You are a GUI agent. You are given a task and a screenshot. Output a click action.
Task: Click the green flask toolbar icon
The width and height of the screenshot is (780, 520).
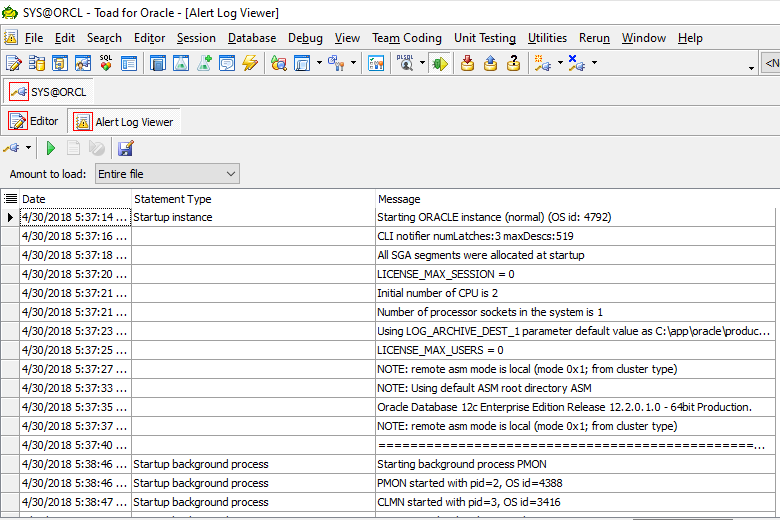pos(181,63)
